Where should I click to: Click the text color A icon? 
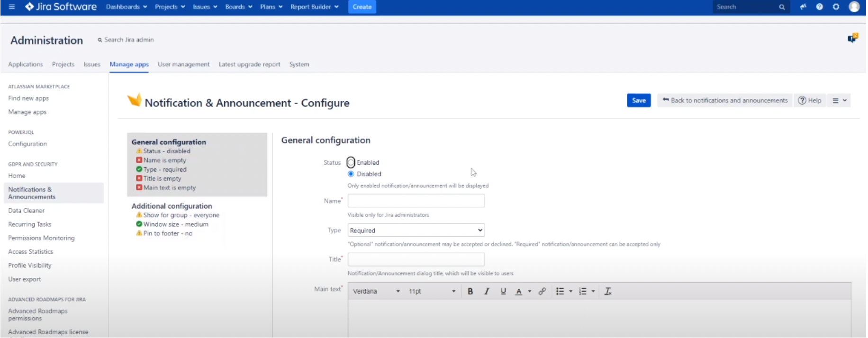point(519,292)
